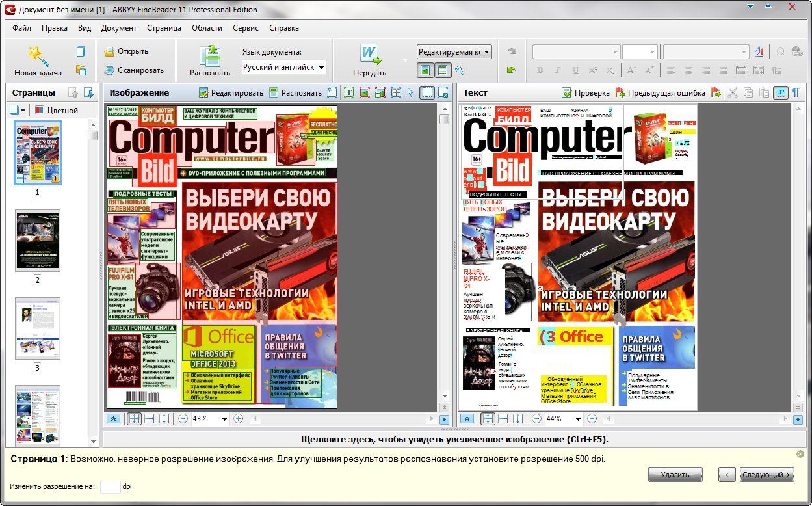
Task: Jump to next error flag icon
Action: tap(716, 93)
